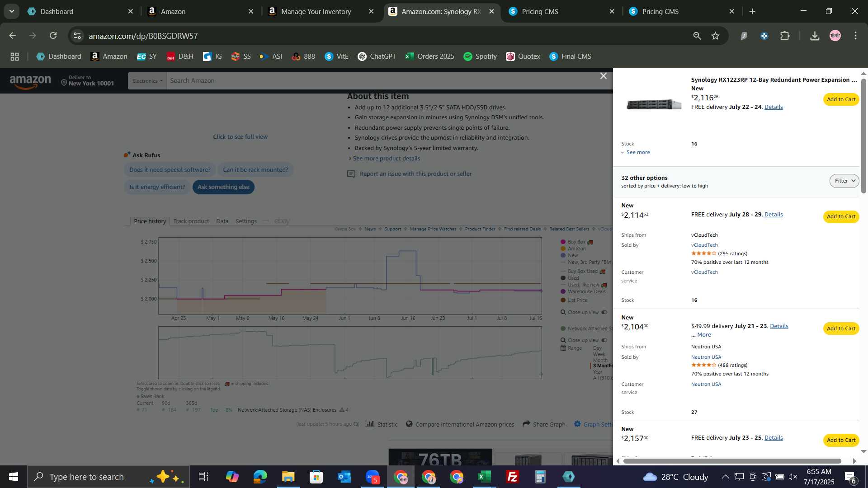Click the offers panel vertical scrollbar
This screenshot has width=868, height=488.
[x=863, y=136]
